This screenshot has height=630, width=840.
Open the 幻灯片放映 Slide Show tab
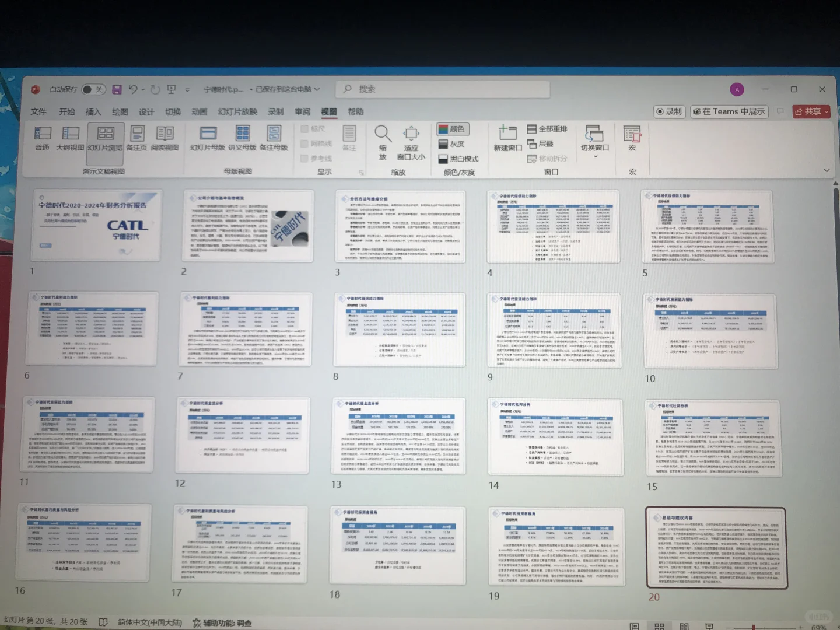pyautogui.click(x=237, y=112)
